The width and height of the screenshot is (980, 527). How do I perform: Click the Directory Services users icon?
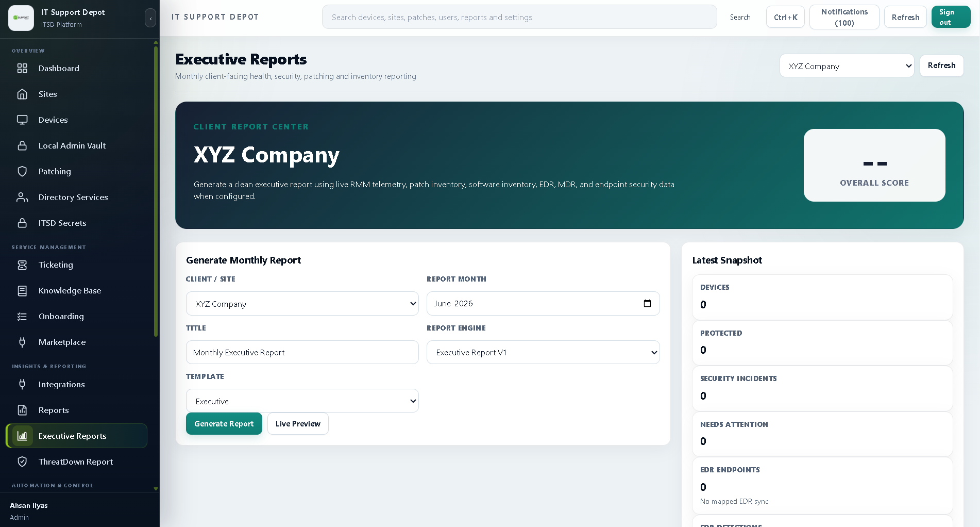22,197
